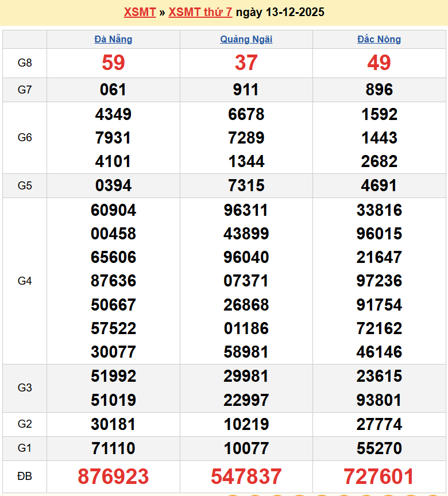
Task: Click Quảng Ngãi G8 result 37
Action: tap(246, 63)
